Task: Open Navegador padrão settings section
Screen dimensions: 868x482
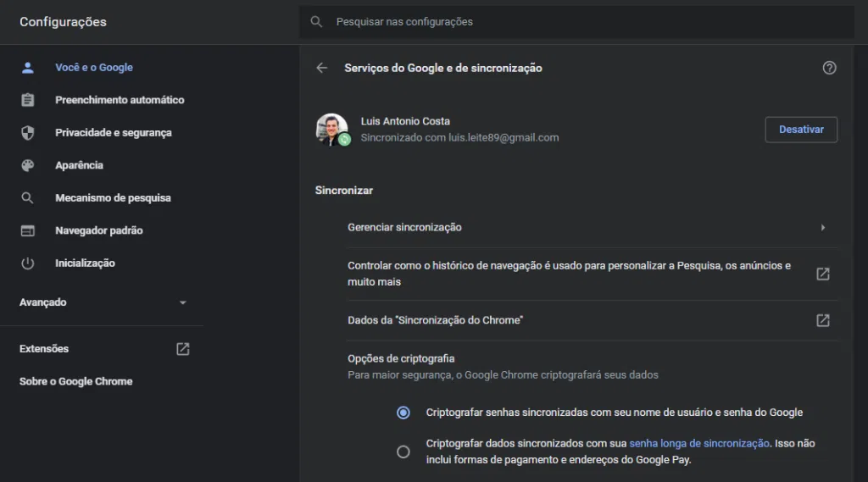Action: 99,230
